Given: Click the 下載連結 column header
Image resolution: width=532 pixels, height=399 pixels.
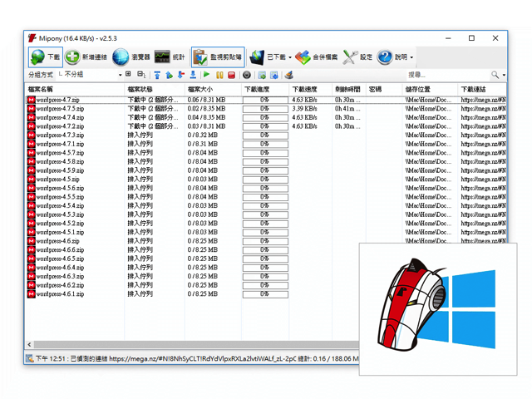Looking at the screenshot, I should click(x=482, y=89).
